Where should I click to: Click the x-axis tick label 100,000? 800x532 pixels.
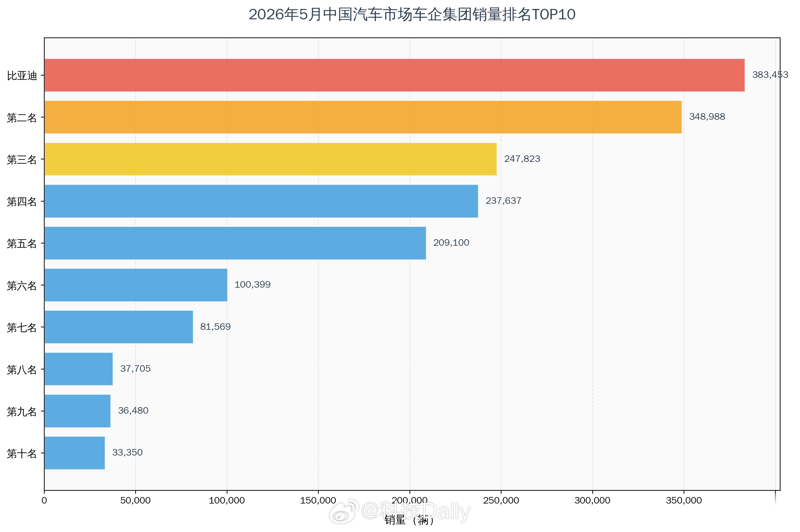227,500
